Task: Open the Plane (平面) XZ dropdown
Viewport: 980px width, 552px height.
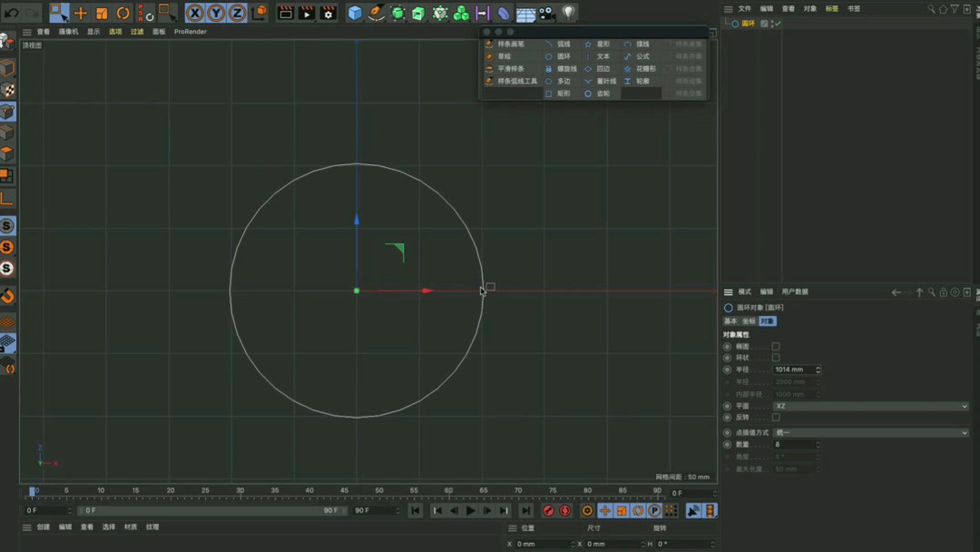Action: tap(865, 406)
